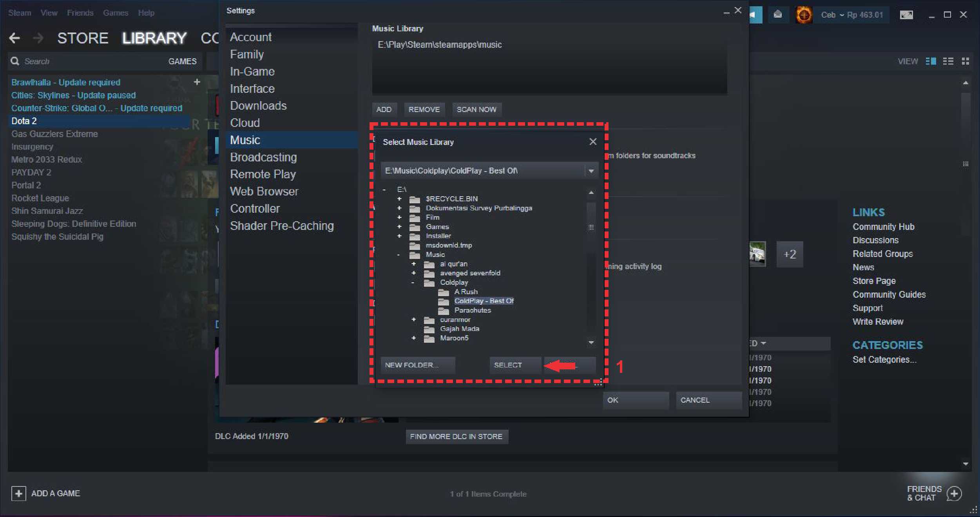980x517 pixels.
Task: Click the back navigation arrow
Action: (14, 38)
